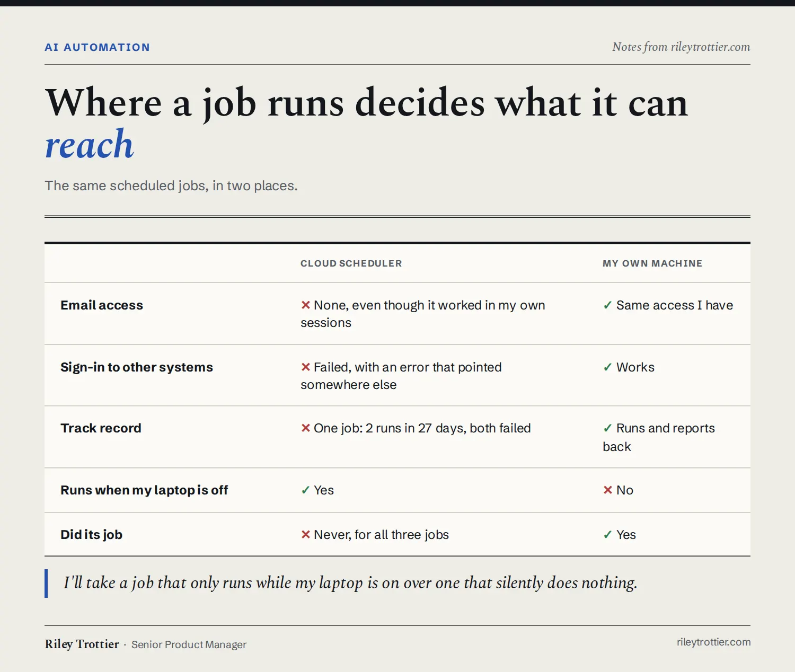This screenshot has height=672, width=795.
Task: Click the cell text "No"
Action: point(625,490)
